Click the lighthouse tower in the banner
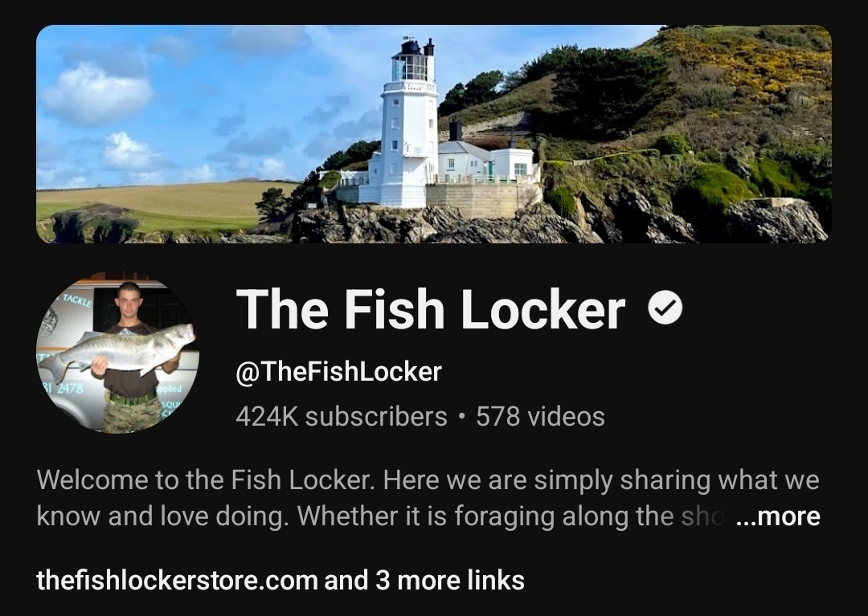This screenshot has height=616, width=868. (410, 124)
